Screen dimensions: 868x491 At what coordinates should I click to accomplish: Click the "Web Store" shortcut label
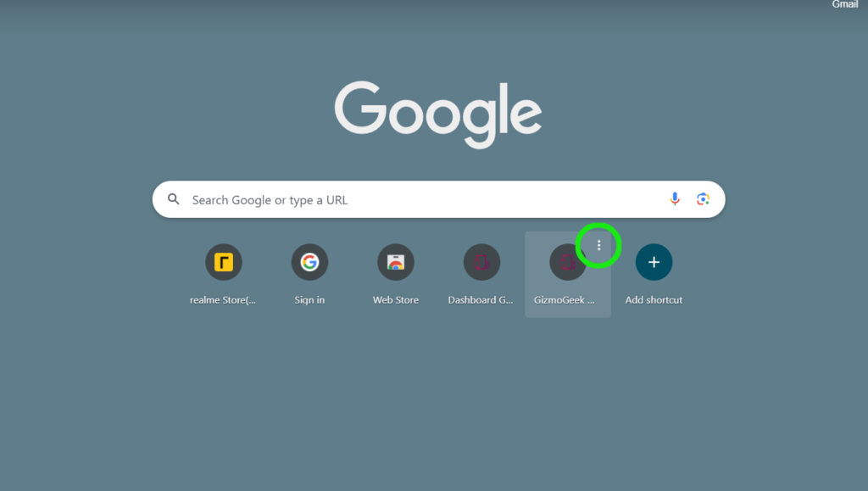396,300
